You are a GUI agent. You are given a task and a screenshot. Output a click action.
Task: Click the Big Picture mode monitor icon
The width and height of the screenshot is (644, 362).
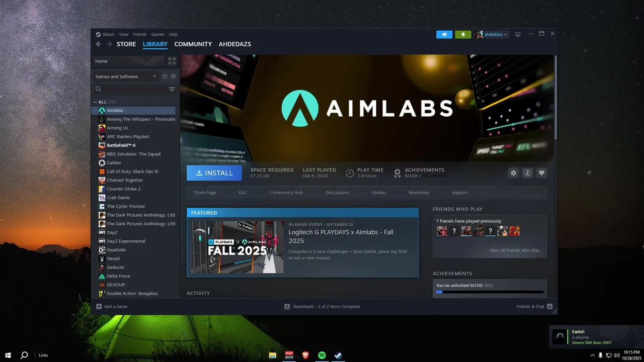517,34
